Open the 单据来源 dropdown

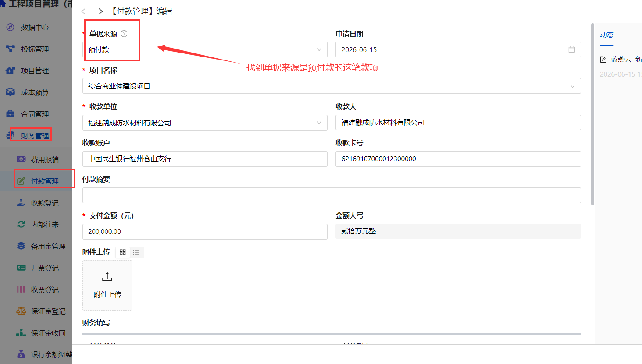click(x=205, y=49)
